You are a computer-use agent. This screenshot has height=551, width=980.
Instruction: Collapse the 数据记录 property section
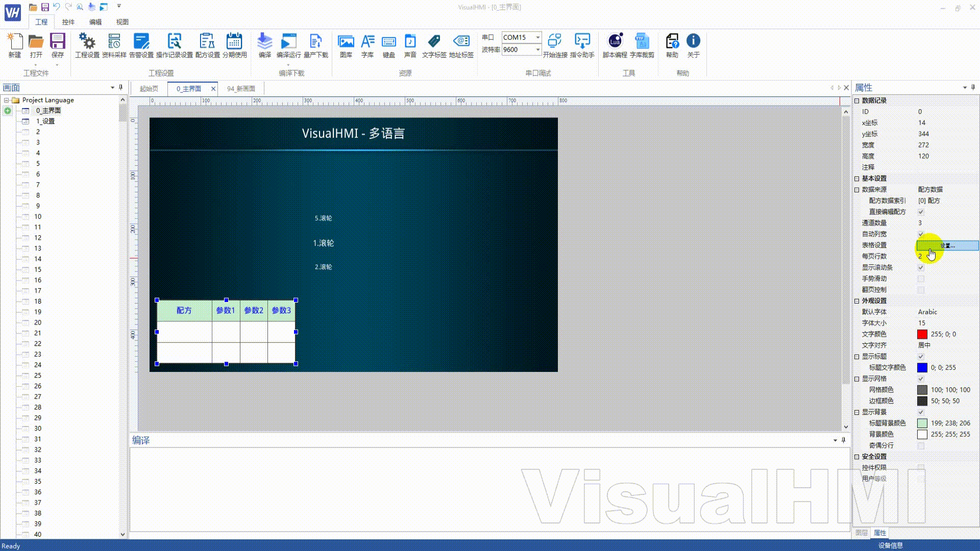pyautogui.click(x=857, y=101)
